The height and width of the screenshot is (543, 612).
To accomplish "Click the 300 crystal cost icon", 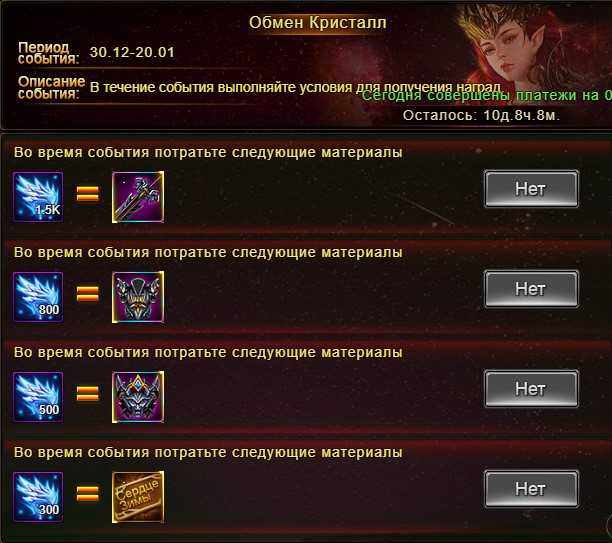I will pyautogui.click(x=38, y=497).
